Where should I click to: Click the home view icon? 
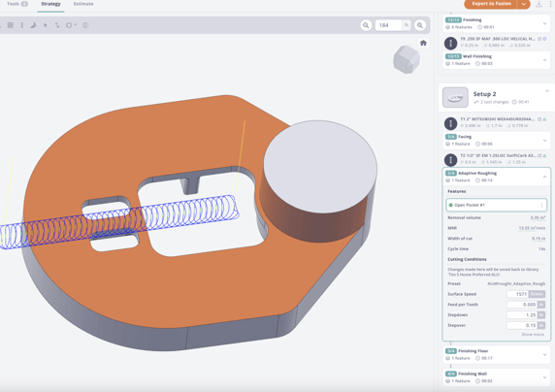coord(423,44)
